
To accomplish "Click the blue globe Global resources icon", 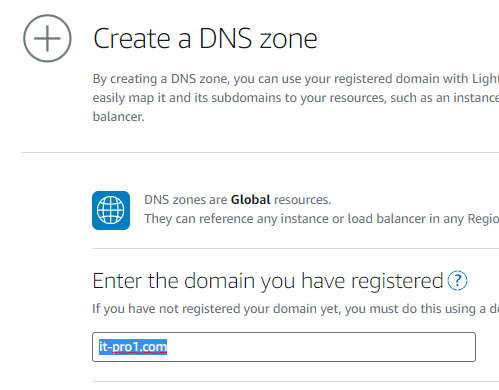I will tap(111, 210).
